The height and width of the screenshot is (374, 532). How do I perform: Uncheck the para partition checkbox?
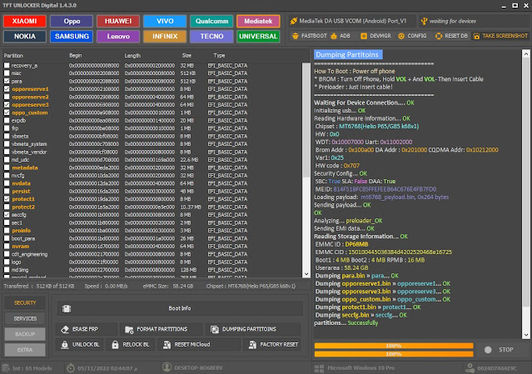coord(7,81)
